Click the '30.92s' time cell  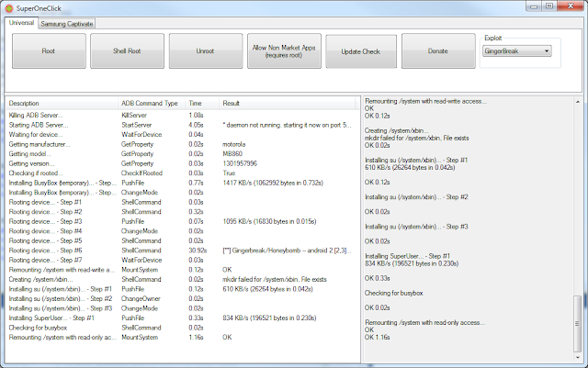tap(198, 251)
